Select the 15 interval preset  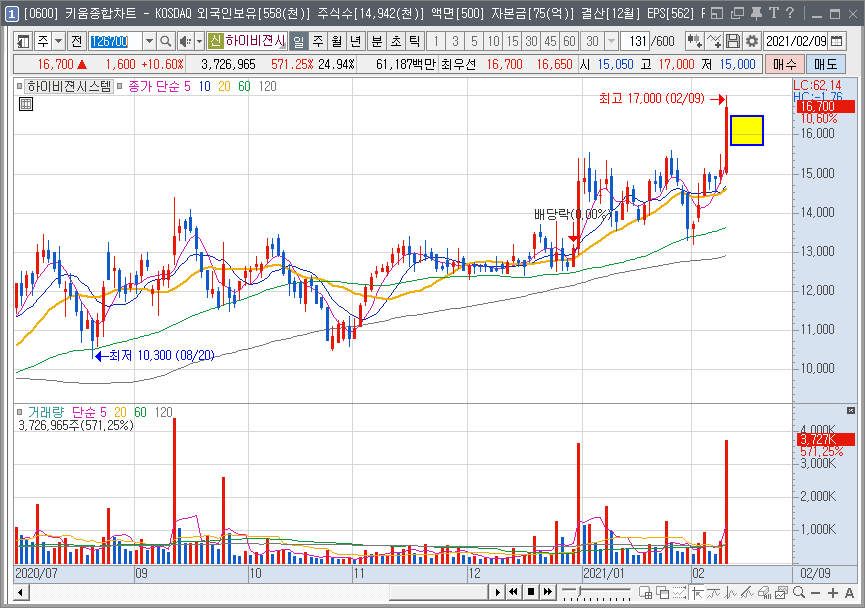click(512, 41)
